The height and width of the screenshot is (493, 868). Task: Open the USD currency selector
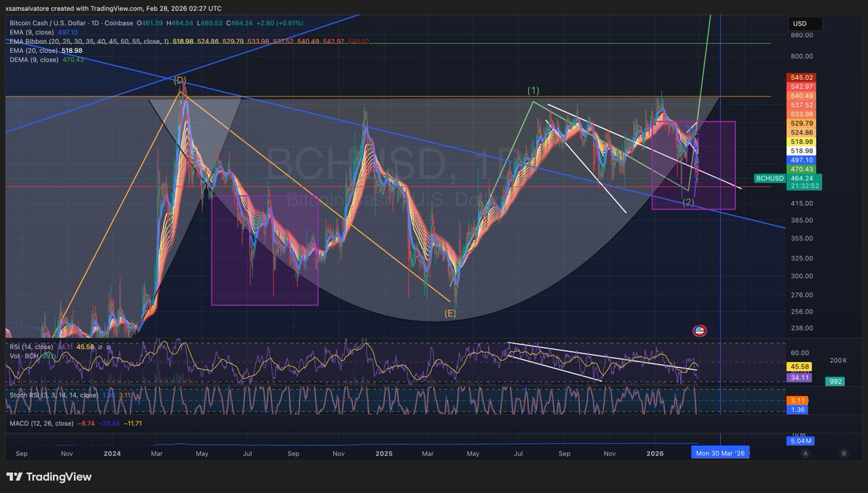click(804, 22)
